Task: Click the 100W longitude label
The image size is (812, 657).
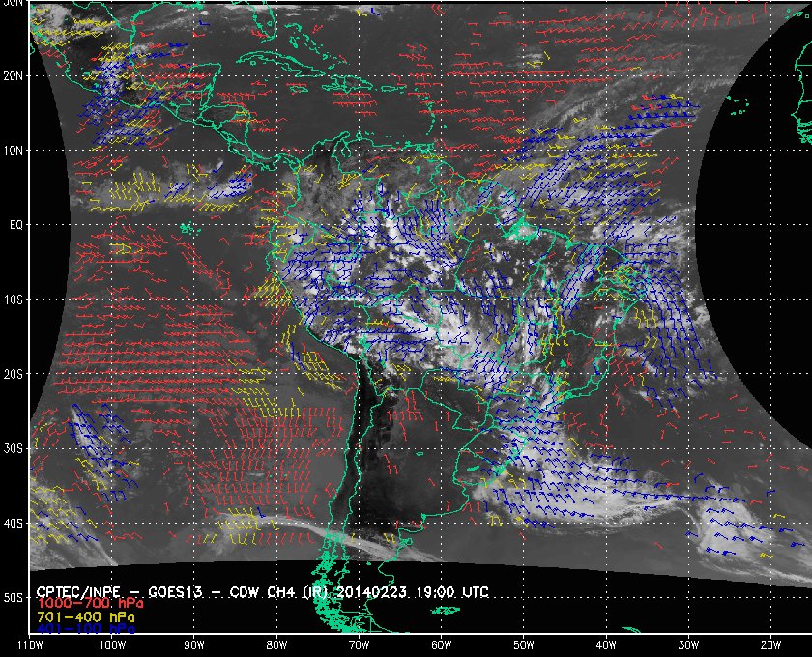Action: 112,645
